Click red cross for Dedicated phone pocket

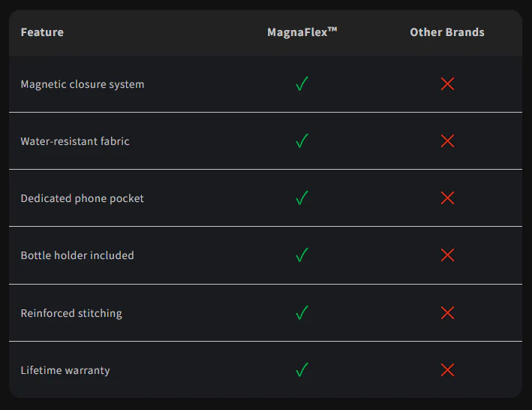tap(447, 198)
